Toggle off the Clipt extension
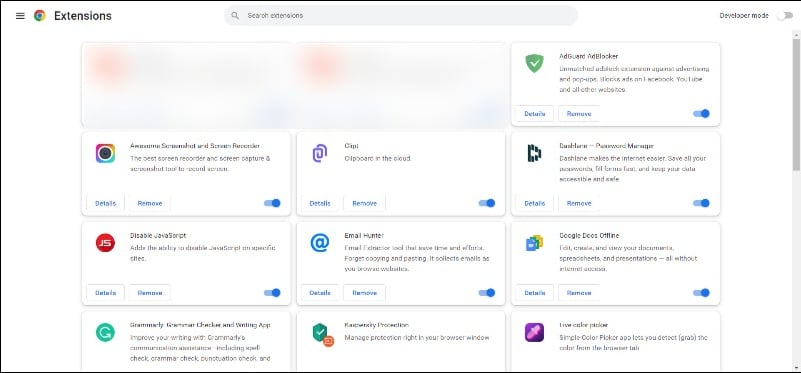Screen dimensions: 801x373 coord(487,203)
